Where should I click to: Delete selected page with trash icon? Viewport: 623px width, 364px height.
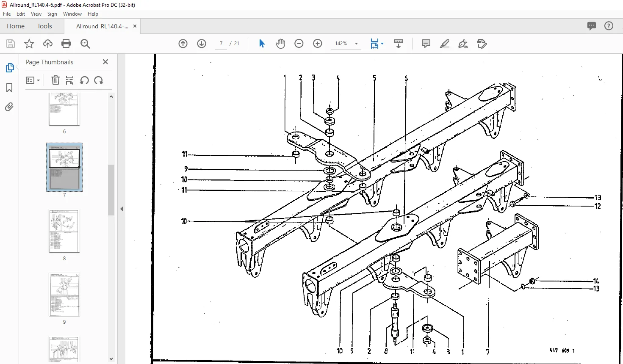[55, 80]
